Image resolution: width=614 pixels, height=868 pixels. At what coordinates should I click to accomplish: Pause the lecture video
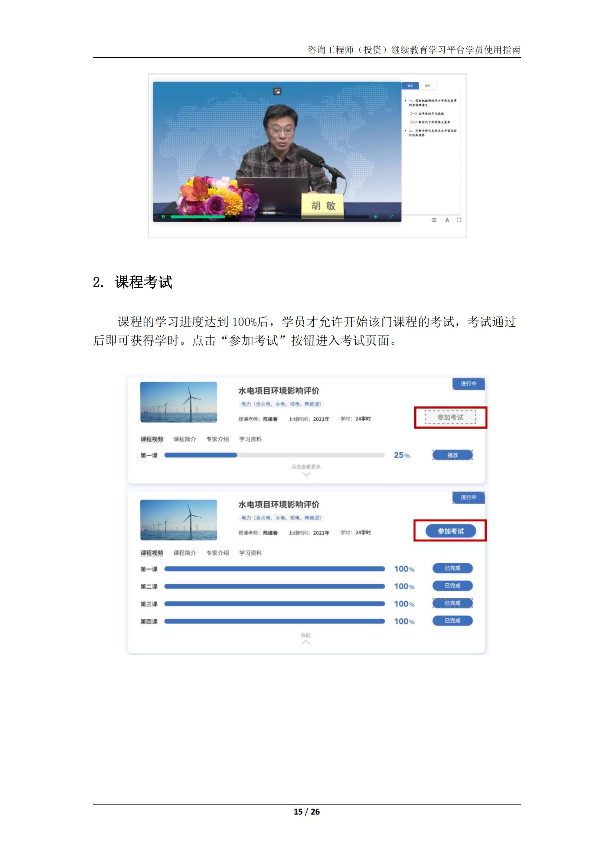coord(163,217)
